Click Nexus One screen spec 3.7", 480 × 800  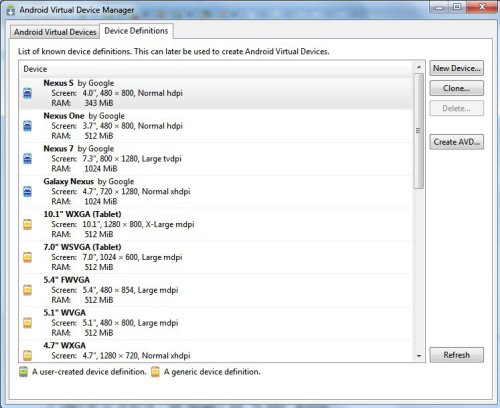108,126
